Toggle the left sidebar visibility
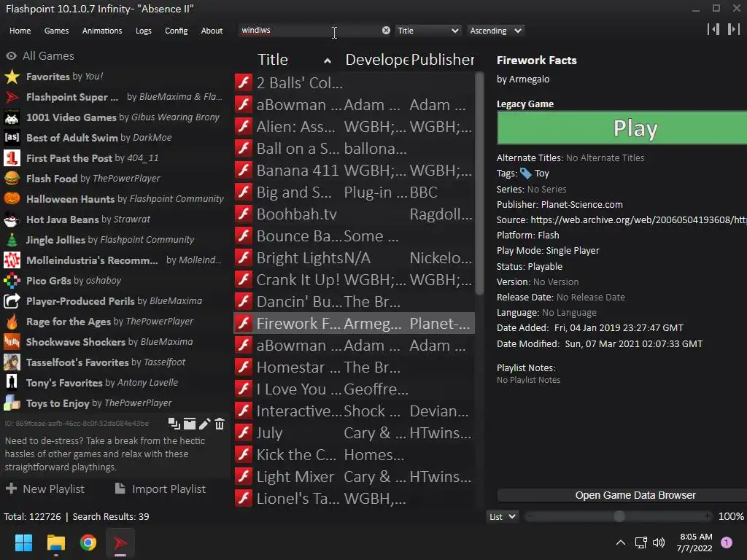This screenshot has height=560, width=747. coord(713,29)
